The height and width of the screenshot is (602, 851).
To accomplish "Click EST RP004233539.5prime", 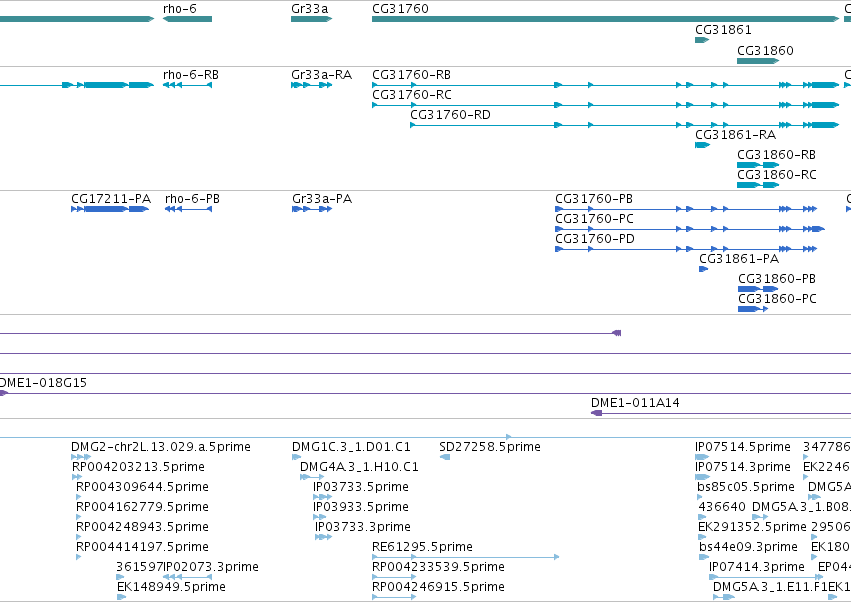I will tap(394, 577).
